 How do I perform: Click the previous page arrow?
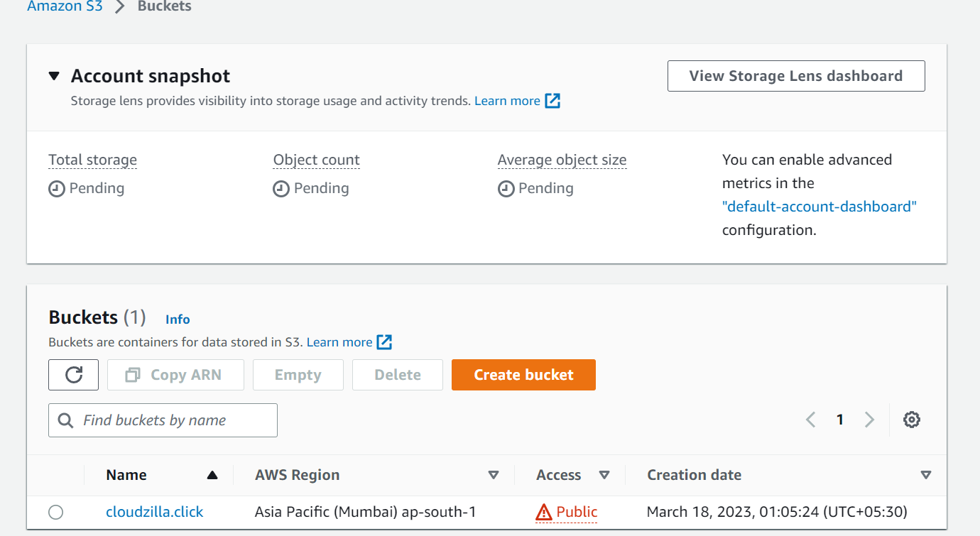[810, 420]
